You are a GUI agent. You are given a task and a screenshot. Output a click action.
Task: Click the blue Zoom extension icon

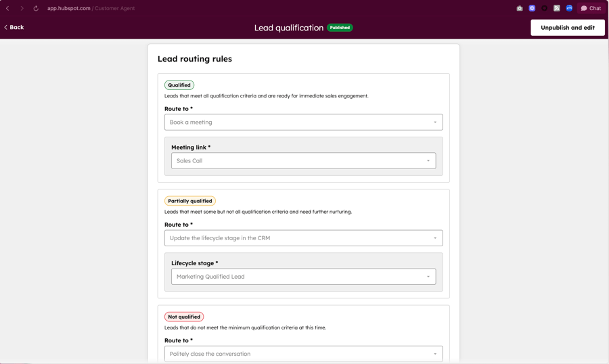click(569, 8)
